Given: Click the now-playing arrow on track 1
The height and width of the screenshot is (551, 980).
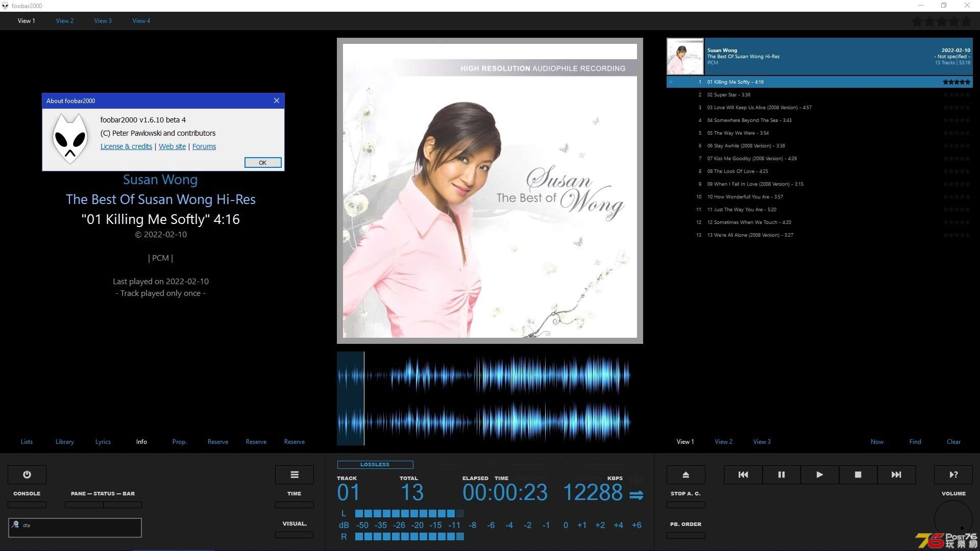Looking at the screenshot, I should (x=671, y=82).
